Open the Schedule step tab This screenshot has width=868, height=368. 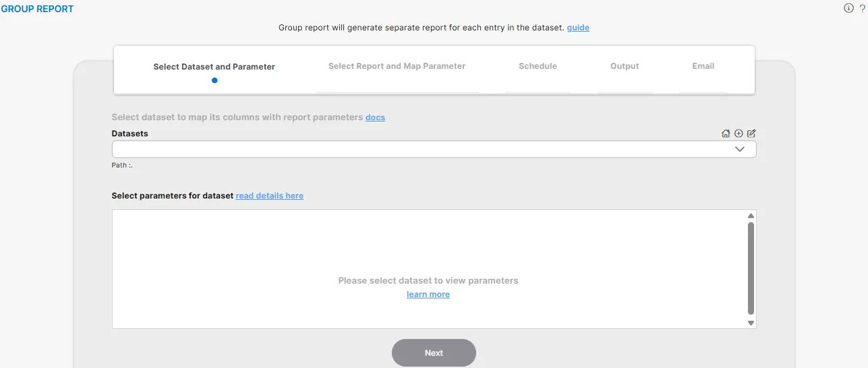tap(538, 66)
